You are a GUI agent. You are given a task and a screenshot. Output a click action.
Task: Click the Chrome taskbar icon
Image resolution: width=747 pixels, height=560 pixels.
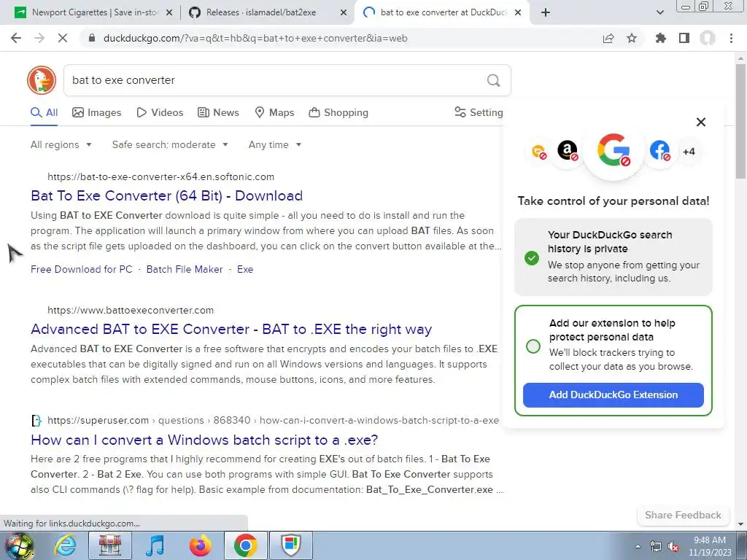(x=245, y=545)
